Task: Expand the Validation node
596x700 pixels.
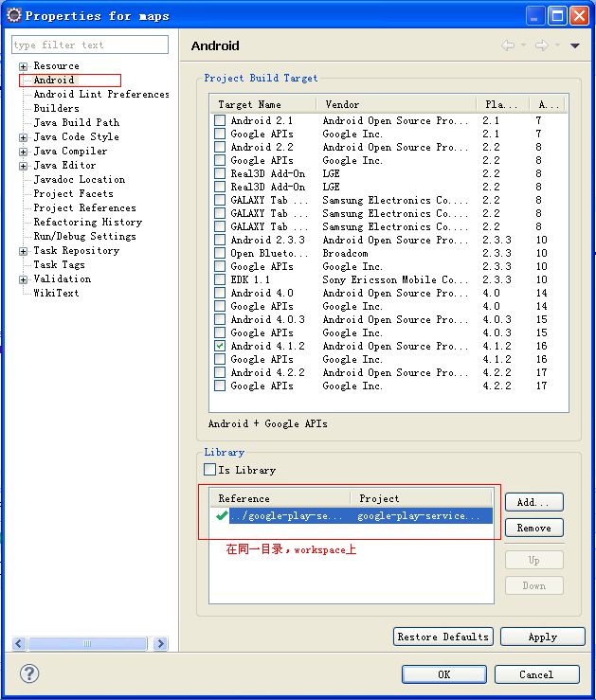Action: point(24,280)
